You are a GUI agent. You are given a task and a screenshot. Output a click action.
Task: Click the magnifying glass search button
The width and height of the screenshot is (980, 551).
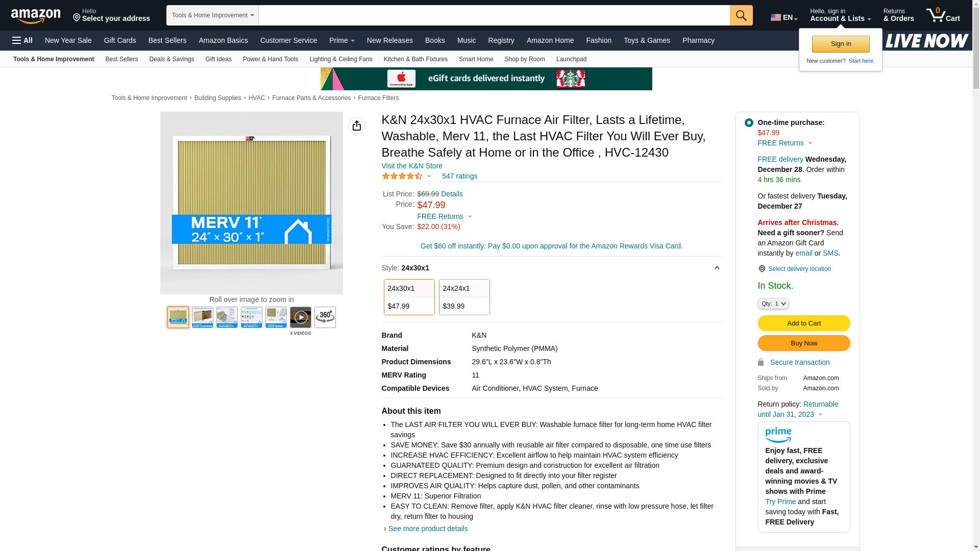(741, 15)
